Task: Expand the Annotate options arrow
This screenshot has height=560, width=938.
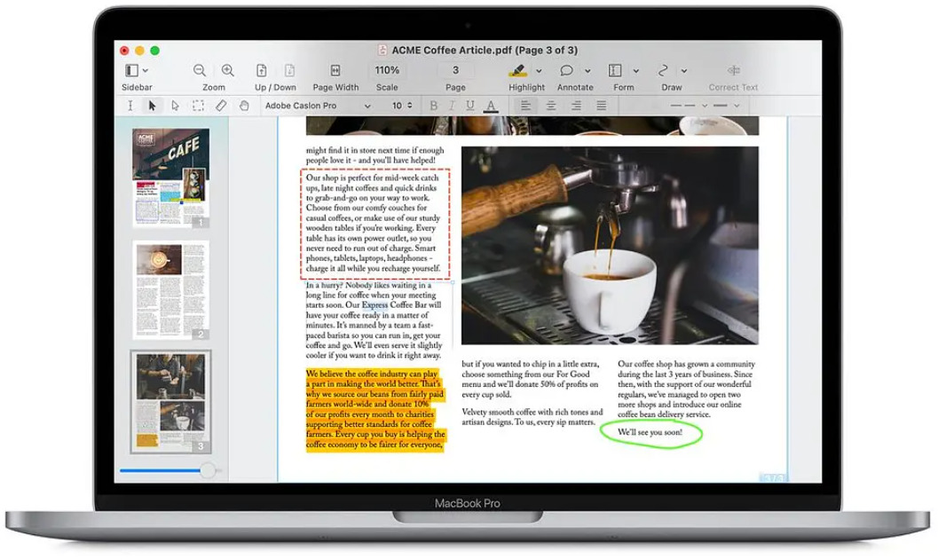Action: tap(587, 70)
